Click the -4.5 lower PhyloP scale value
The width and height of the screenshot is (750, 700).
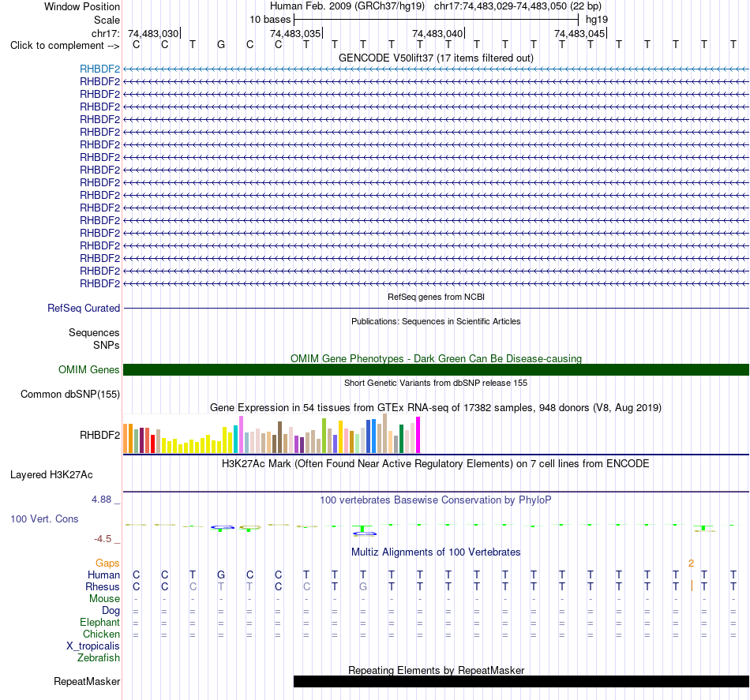click(x=103, y=539)
